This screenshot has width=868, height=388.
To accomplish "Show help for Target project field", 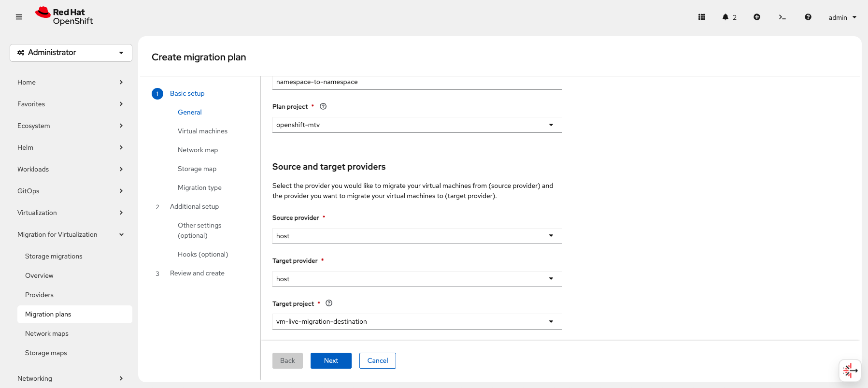I will [x=329, y=303].
